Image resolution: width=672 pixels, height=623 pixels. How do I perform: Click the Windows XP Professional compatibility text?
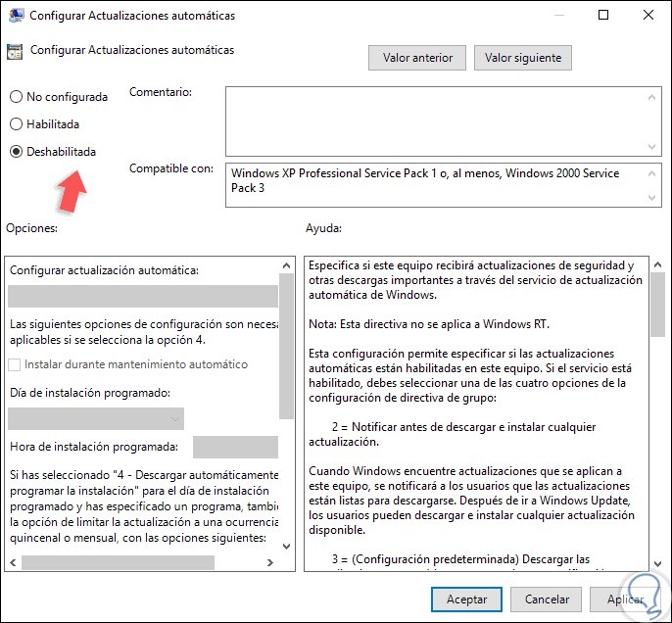[425, 180]
